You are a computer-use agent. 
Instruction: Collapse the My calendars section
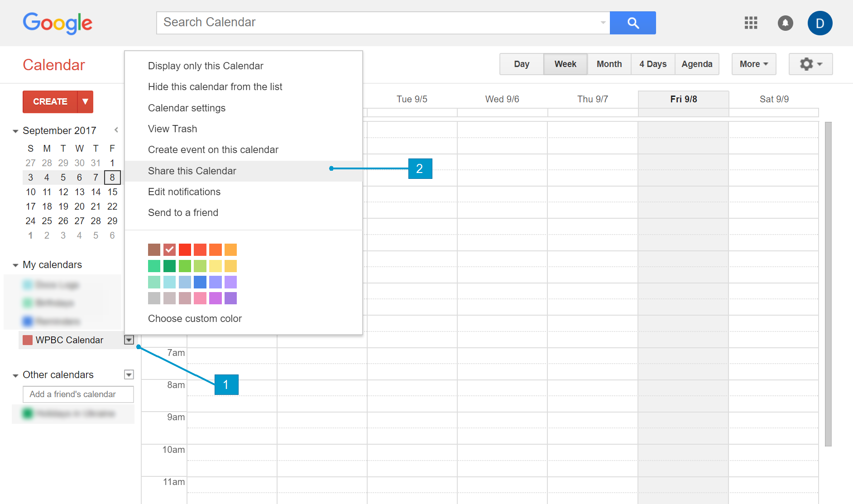pyautogui.click(x=15, y=265)
